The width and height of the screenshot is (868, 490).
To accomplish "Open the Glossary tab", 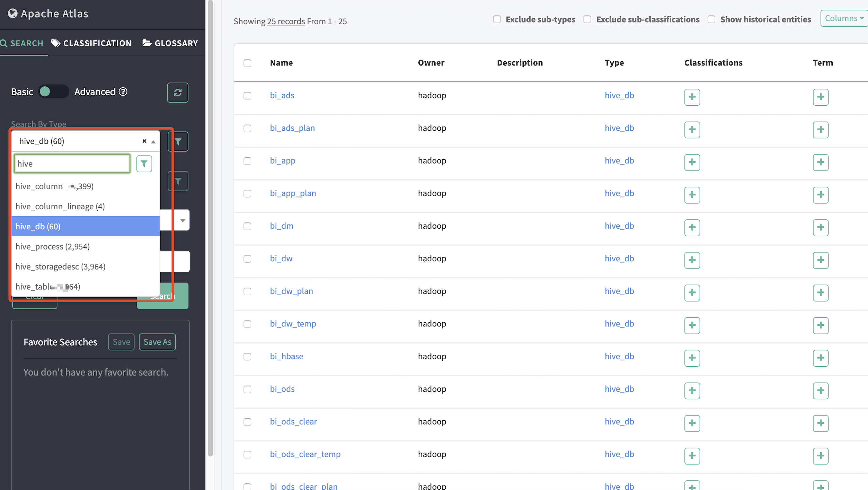I will (170, 43).
